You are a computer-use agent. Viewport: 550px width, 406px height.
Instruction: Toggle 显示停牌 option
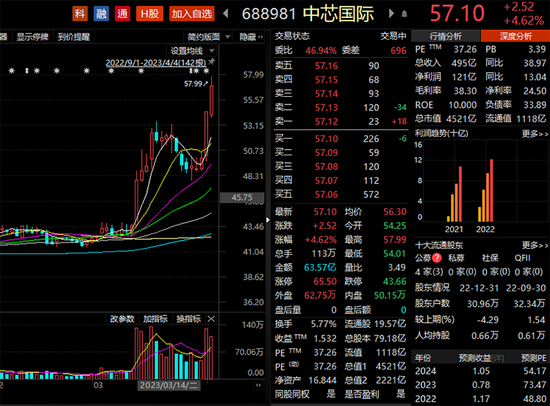[x=33, y=37]
